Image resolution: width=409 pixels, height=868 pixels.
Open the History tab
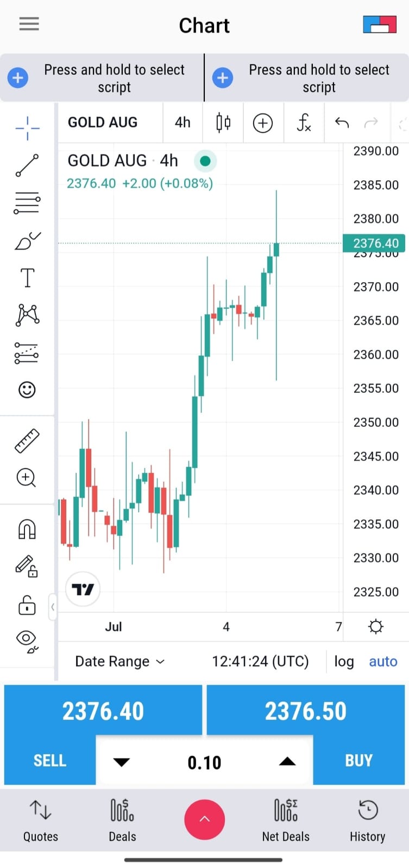(368, 821)
